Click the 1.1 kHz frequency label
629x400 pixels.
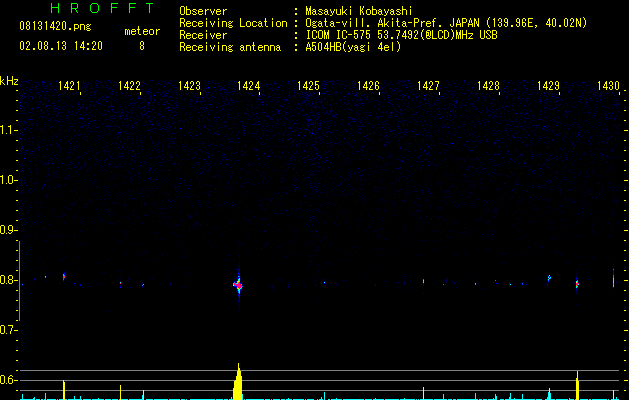click(10, 130)
